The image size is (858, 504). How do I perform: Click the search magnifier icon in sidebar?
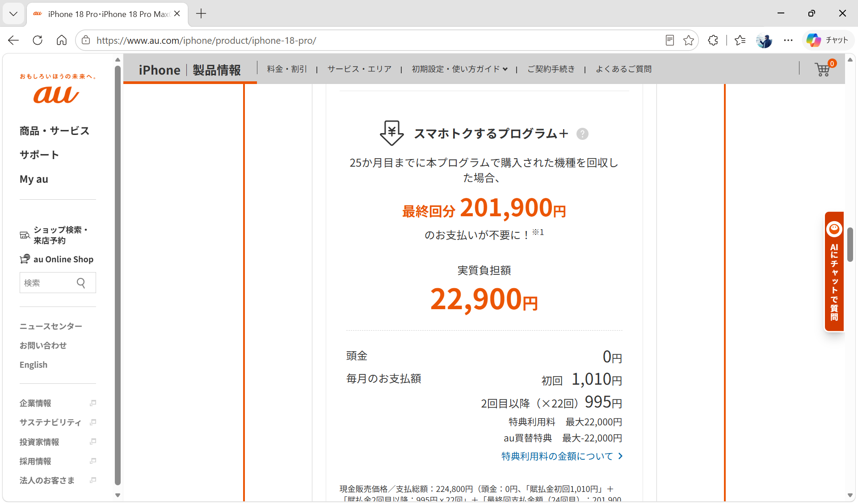point(81,283)
